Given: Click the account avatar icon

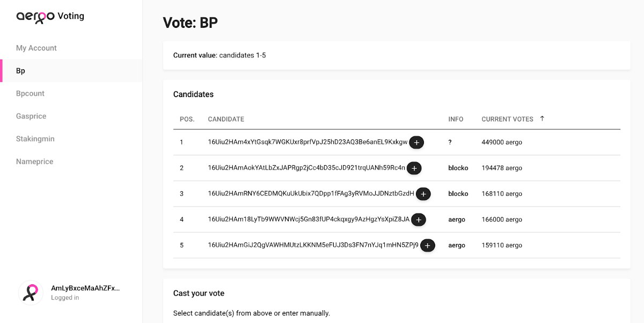Looking at the screenshot, I should pos(31,293).
